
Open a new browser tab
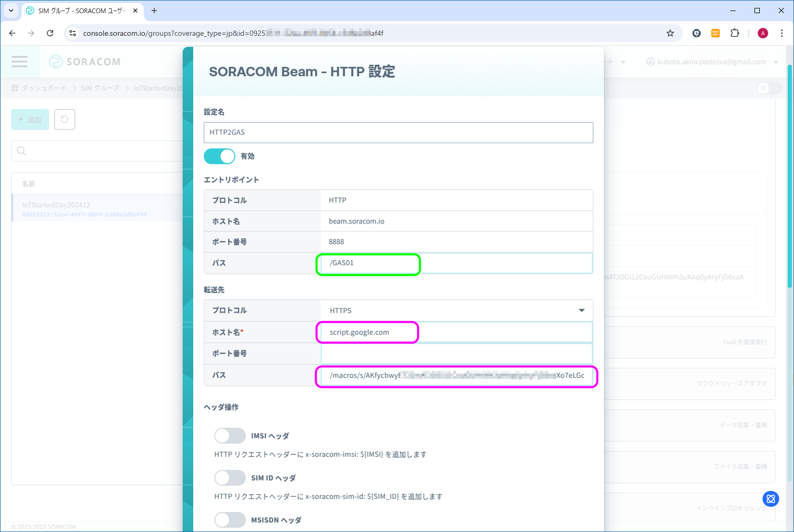click(154, 11)
